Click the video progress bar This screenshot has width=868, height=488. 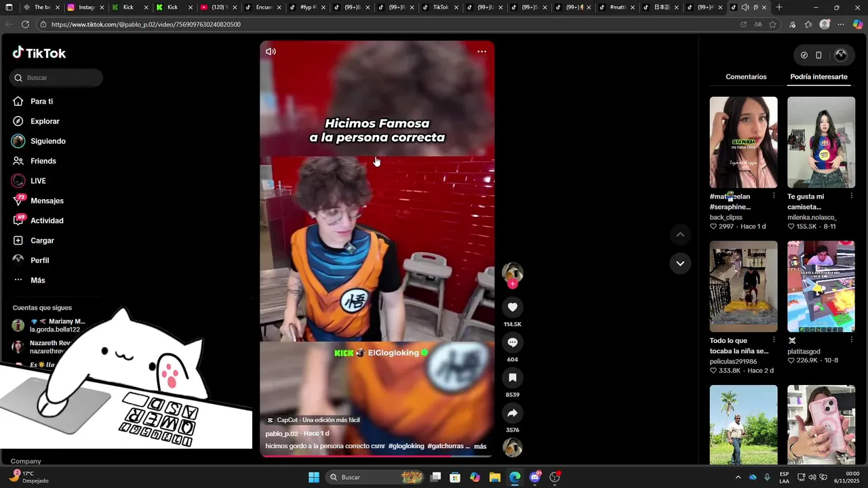377,456
